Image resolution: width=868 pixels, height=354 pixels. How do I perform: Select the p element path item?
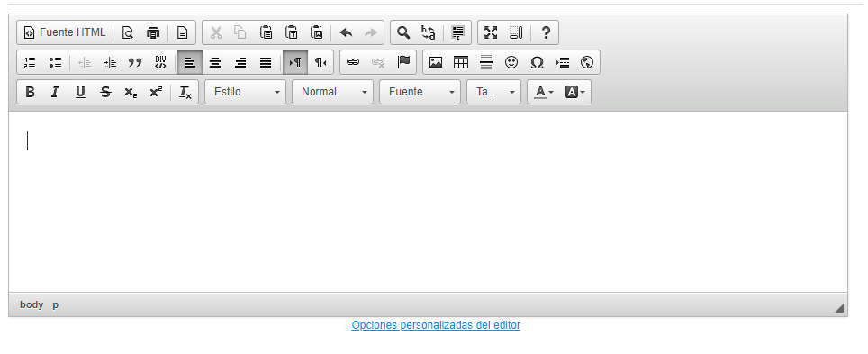(55, 304)
